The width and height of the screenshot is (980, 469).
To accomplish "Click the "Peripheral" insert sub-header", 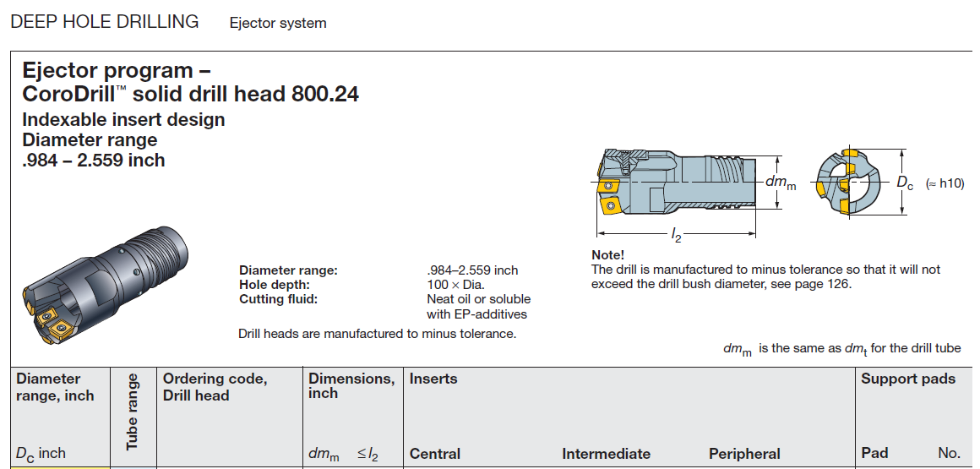I will (x=744, y=454).
